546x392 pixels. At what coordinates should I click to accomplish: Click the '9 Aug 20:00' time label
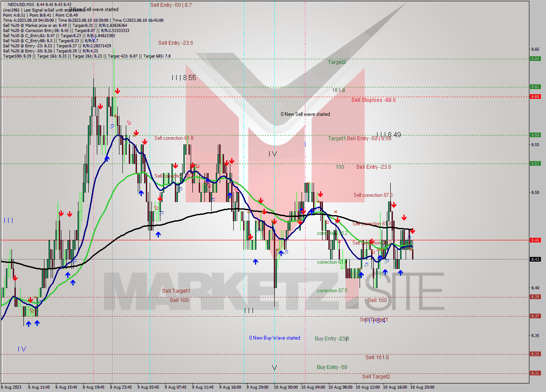click(258, 387)
